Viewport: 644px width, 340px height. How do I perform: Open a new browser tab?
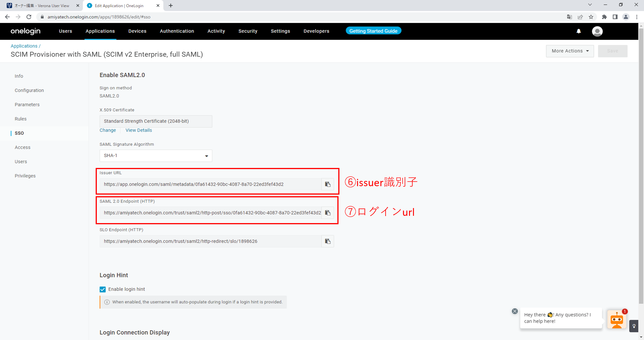click(171, 5)
